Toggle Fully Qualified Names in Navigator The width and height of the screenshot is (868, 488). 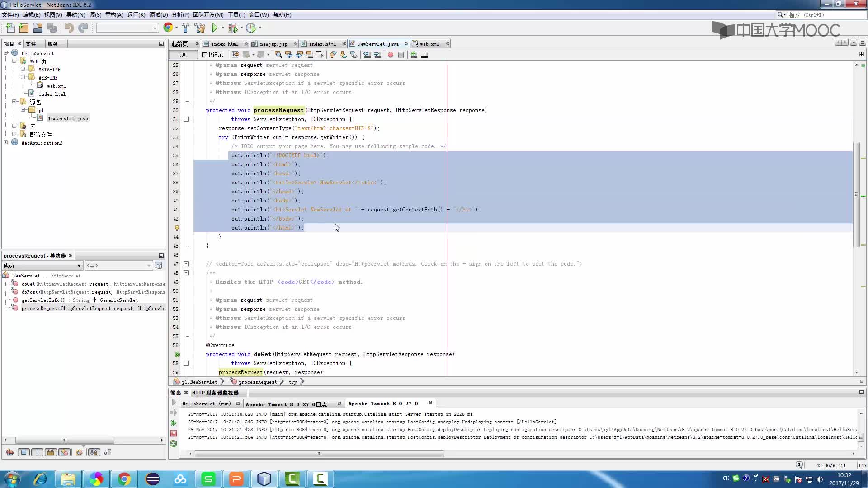click(79, 452)
